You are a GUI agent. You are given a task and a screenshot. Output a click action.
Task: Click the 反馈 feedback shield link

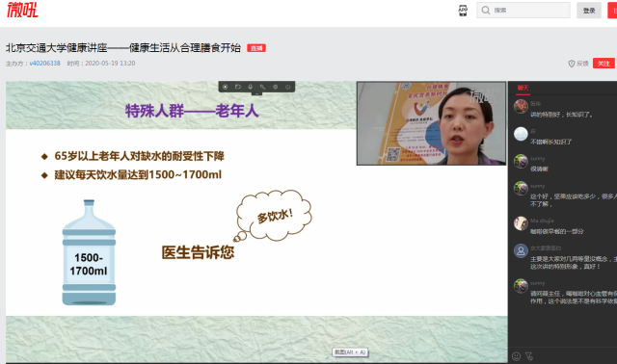tap(578, 64)
